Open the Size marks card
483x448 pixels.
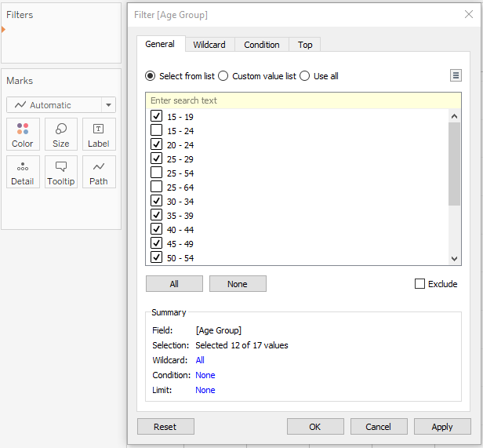click(x=60, y=134)
